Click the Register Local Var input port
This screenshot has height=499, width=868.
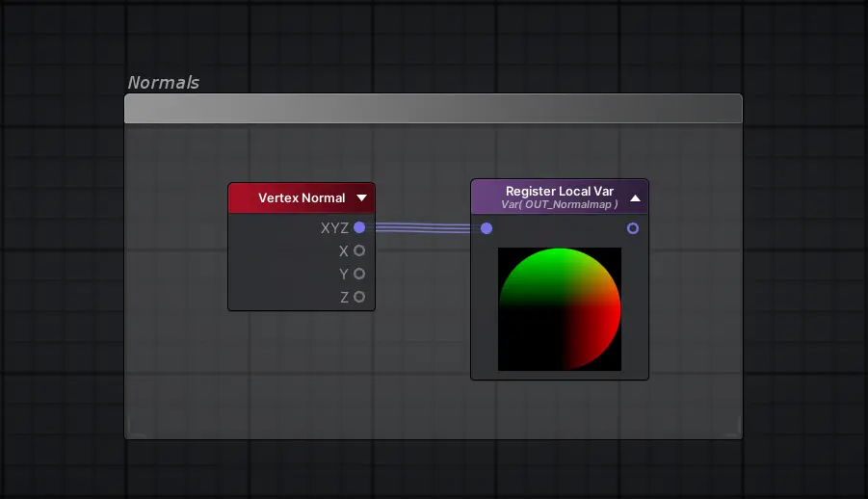coord(487,228)
